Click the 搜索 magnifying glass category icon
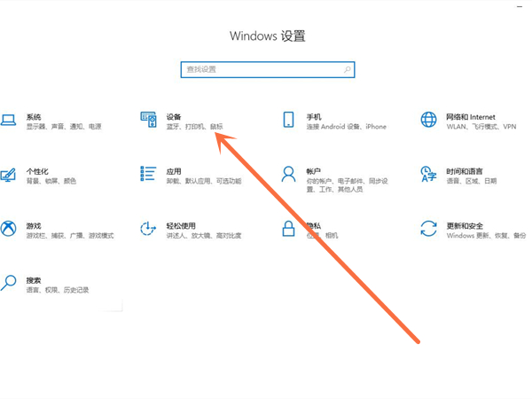The width and height of the screenshot is (532, 399). [x=9, y=283]
